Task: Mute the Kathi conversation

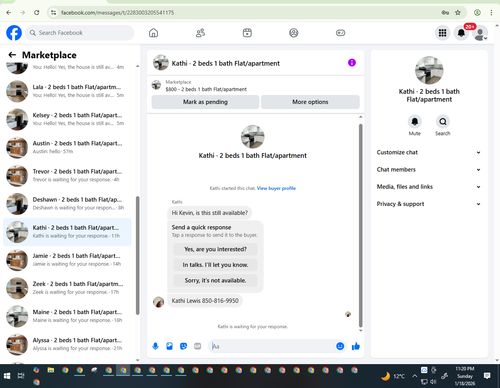Action: coord(415,122)
